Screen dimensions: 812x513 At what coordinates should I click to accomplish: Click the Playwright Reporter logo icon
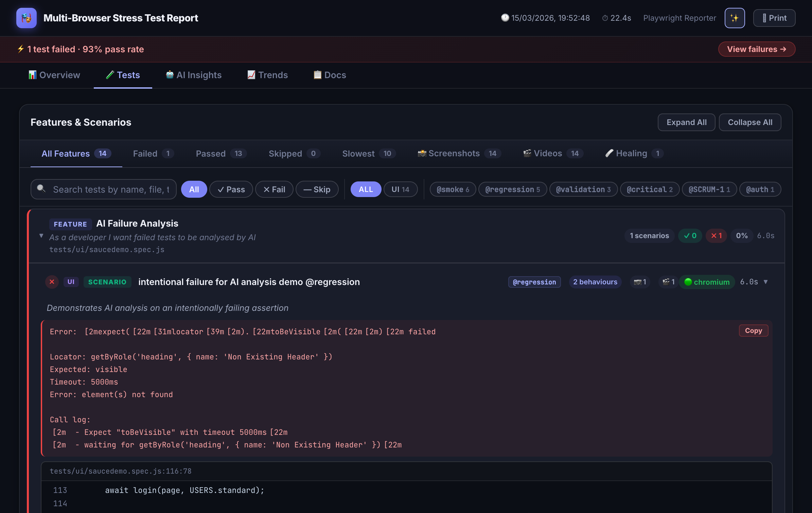(x=26, y=18)
